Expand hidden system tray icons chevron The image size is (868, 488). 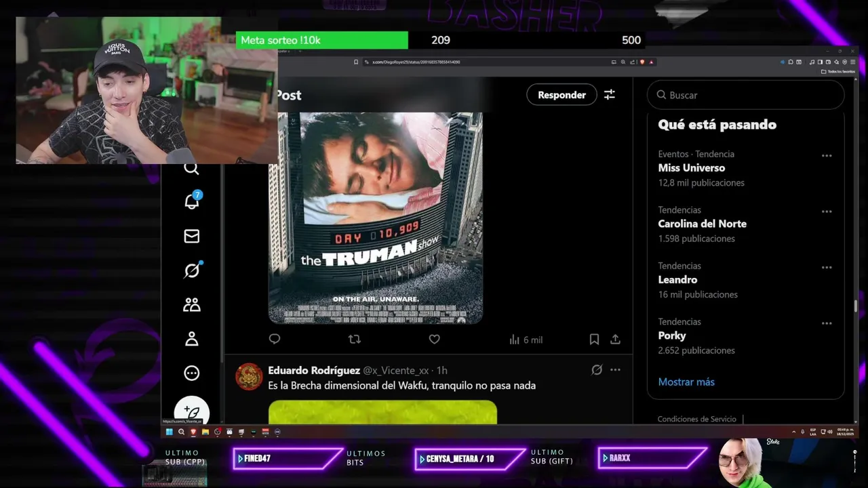pyautogui.click(x=795, y=432)
